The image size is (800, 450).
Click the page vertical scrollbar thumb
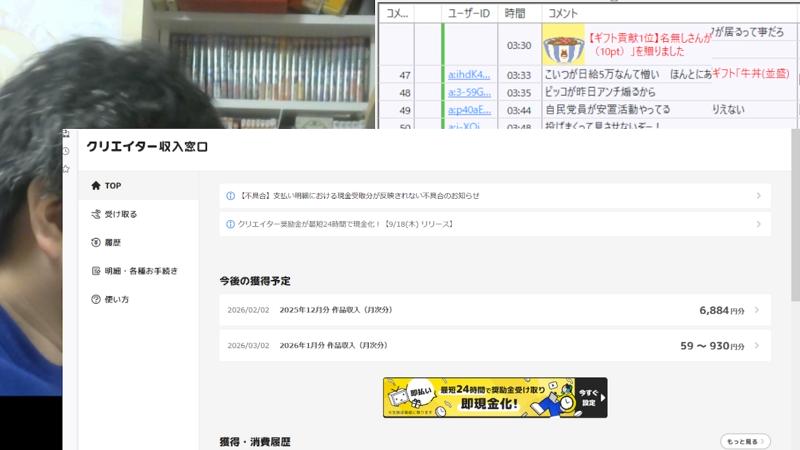point(795,215)
